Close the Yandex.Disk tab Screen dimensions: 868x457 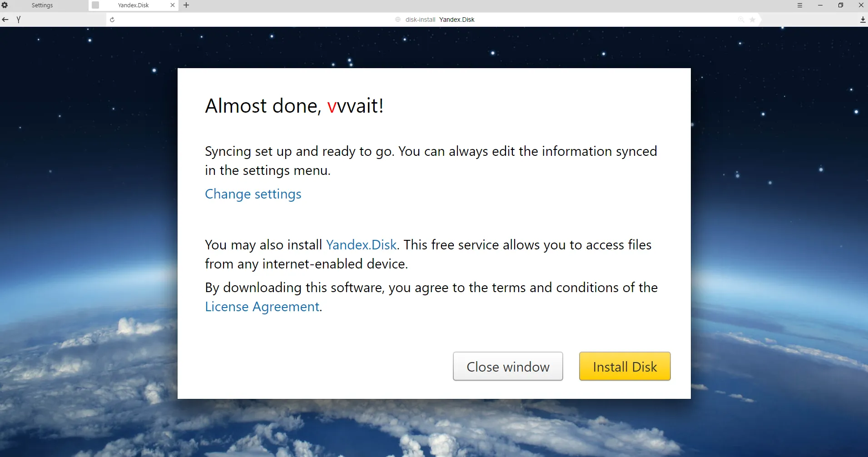[x=172, y=5]
